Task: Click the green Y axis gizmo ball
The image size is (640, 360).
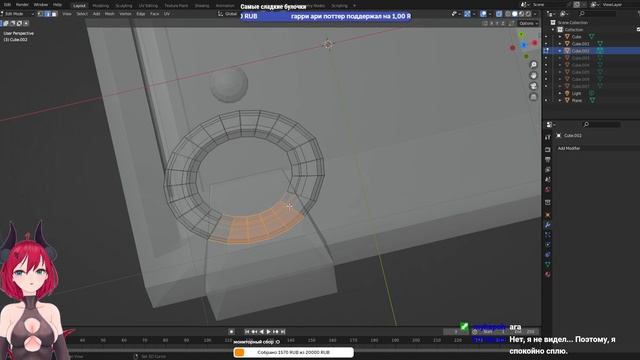Action: pyautogui.click(x=521, y=35)
